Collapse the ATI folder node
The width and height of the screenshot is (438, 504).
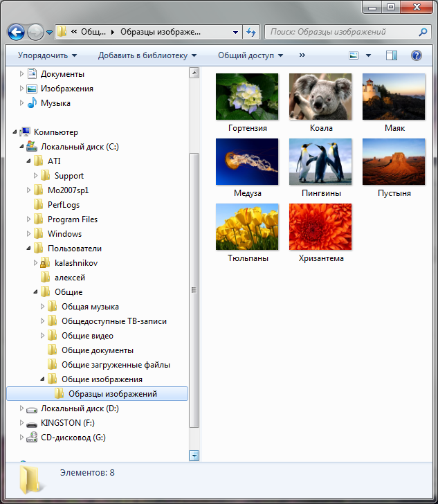click(x=28, y=161)
